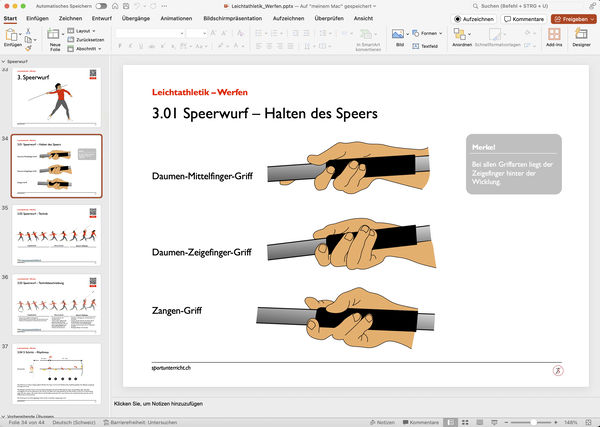Click the Einfügen paste clipboard icon
The image size is (600, 427).
[x=11, y=35]
